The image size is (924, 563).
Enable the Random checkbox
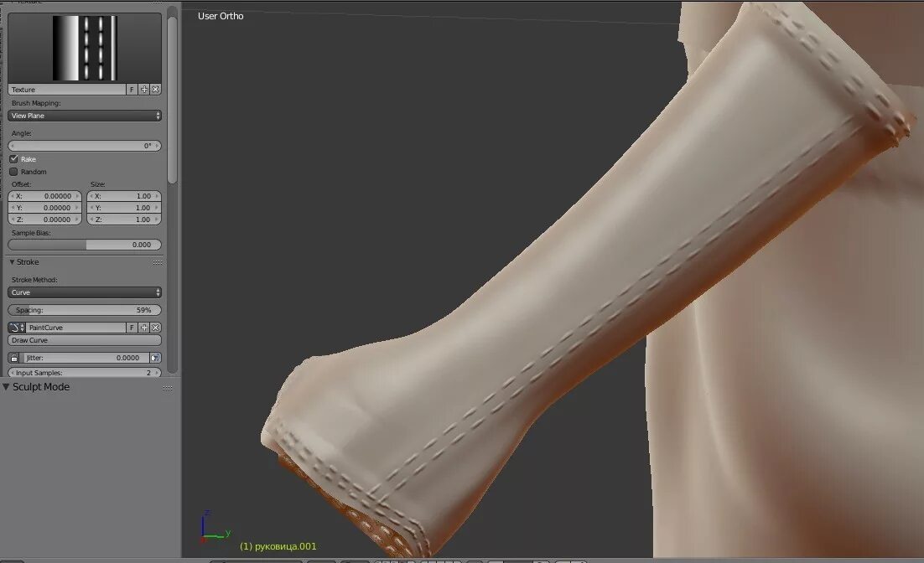[13, 172]
